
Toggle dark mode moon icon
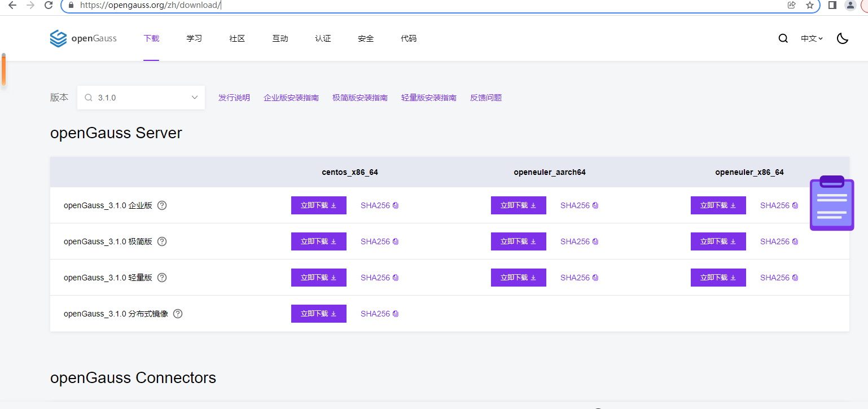(843, 38)
